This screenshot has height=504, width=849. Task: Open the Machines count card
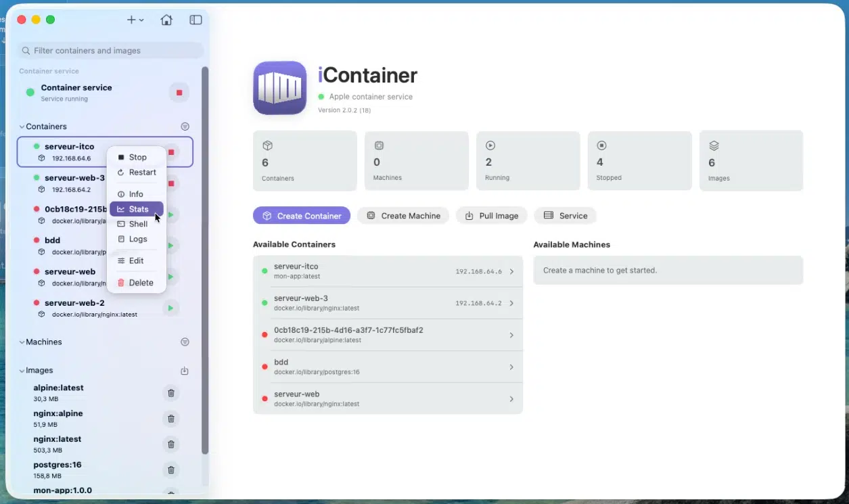416,161
